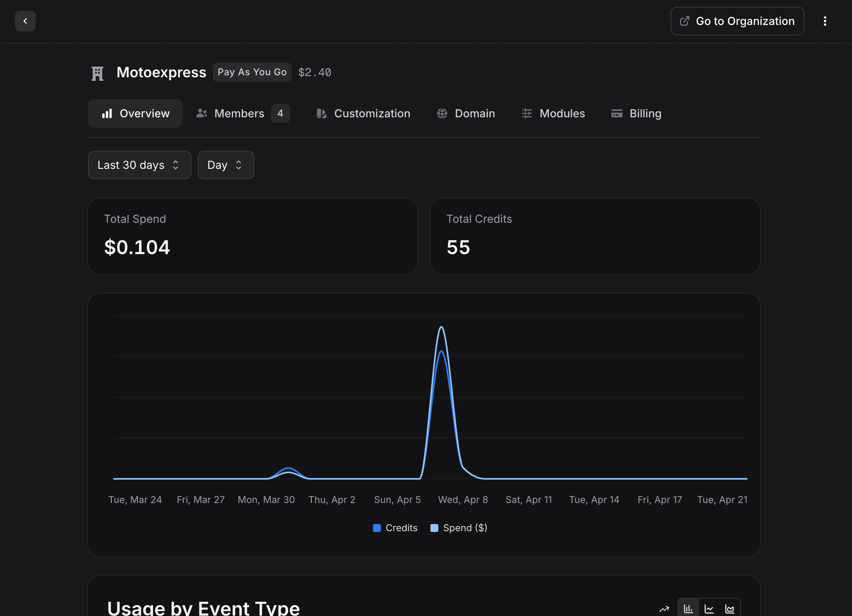The image size is (852, 616).
Task: Click the Pay As You Go badge
Action: pyautogui.click(x=252, y=72)
